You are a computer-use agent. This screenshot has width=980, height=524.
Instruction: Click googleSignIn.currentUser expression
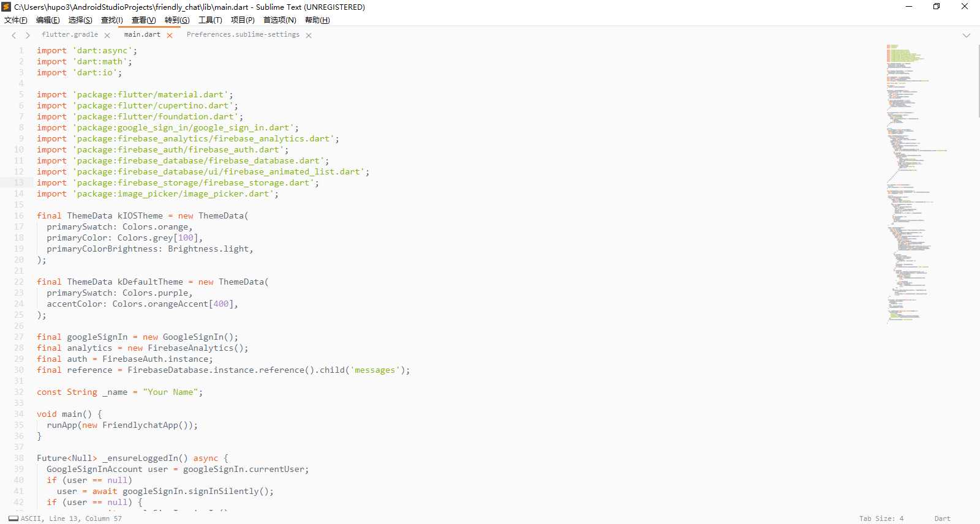(243, 470)
